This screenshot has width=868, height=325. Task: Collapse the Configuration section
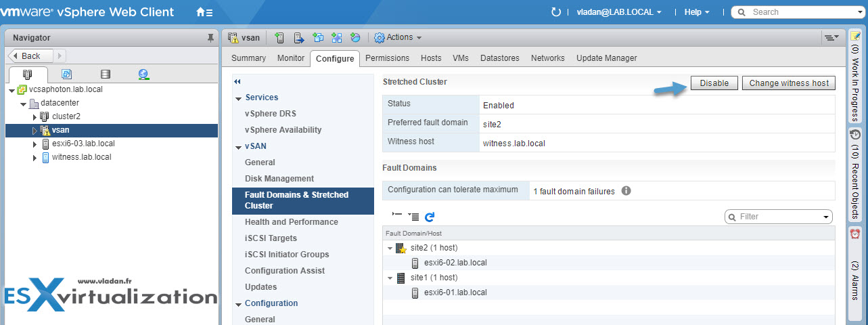[x=238, y=304]
